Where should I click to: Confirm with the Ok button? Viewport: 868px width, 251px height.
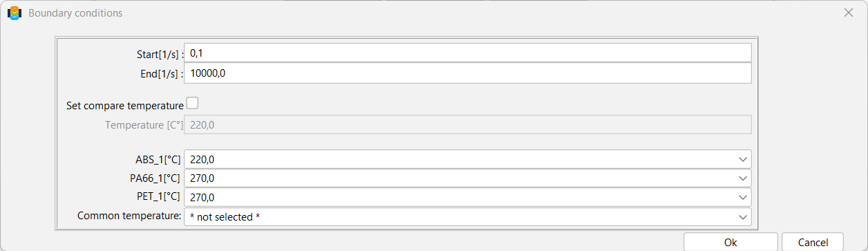point(730,242)
